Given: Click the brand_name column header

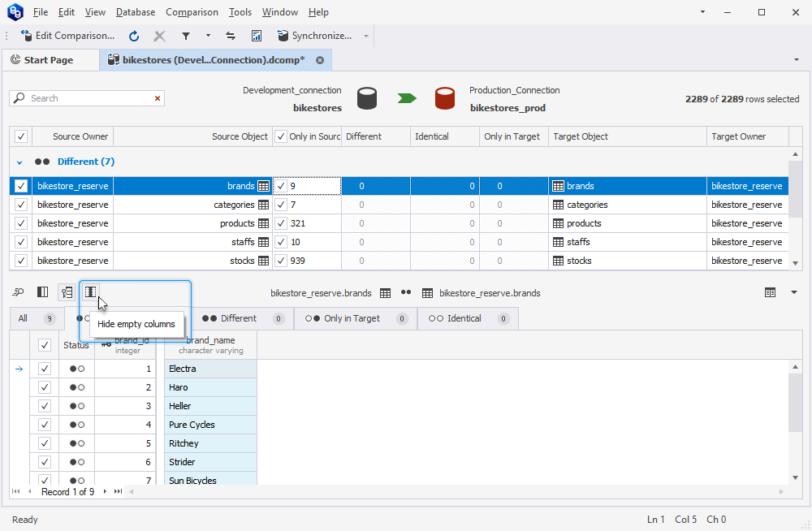Looking at the screenshot, I should (x=211, y=344).
